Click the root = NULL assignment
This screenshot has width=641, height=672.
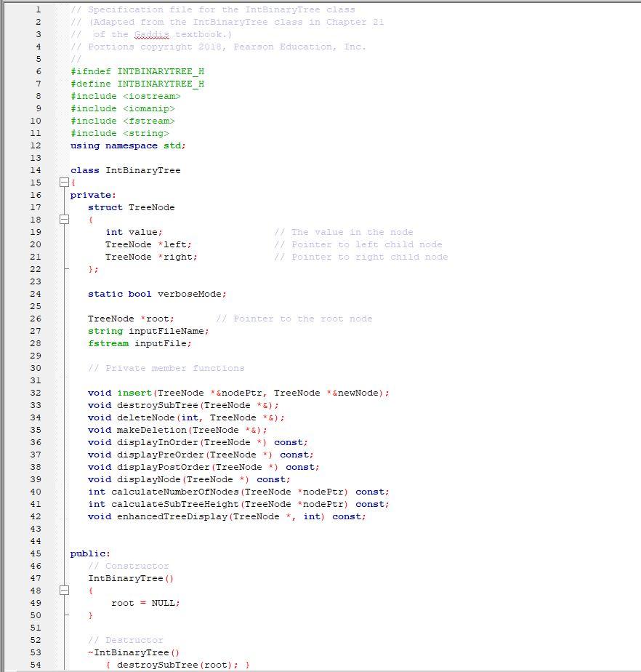[x=144, y=603]
